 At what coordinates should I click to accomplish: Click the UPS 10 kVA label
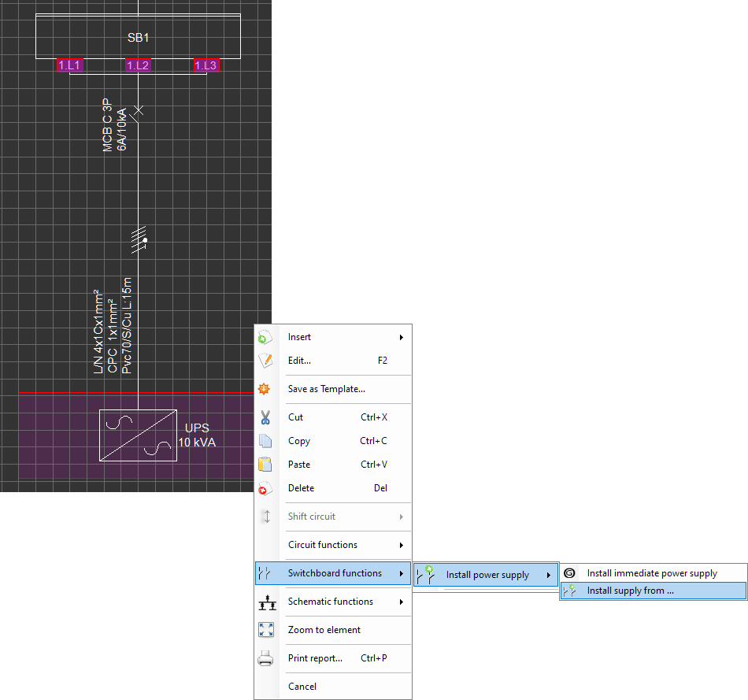pos(197,435)
